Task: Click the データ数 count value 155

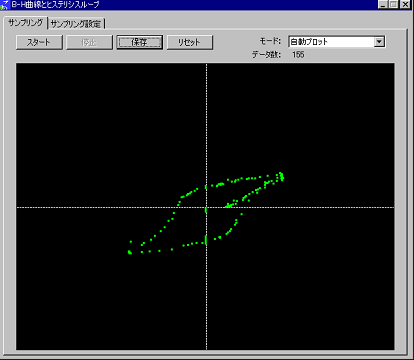Action: pyautogui.click(x=298, y=54)
